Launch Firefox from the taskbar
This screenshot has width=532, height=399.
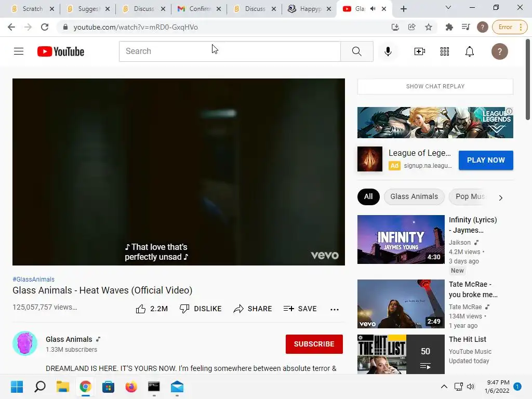pyautogui.click(x=131, y=387)
